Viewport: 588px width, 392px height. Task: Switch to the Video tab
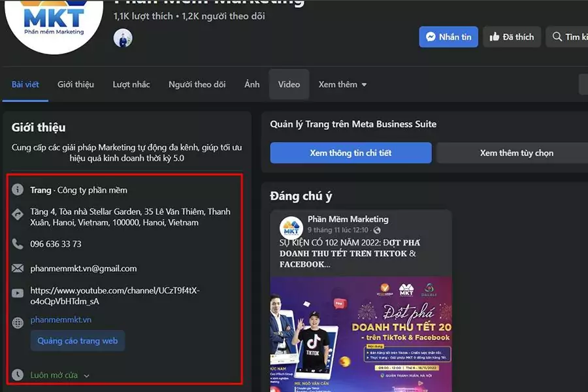pos(289,84)
